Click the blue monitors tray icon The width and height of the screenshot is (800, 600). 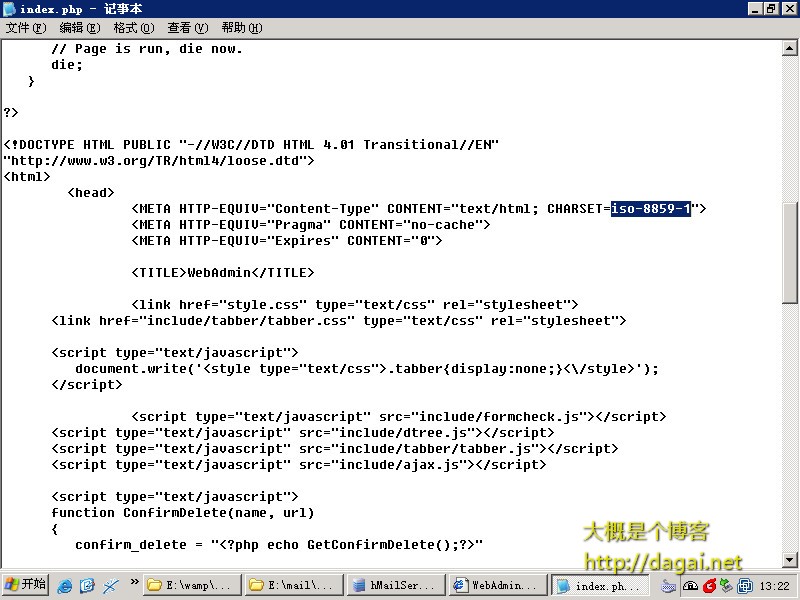[745, 586]
